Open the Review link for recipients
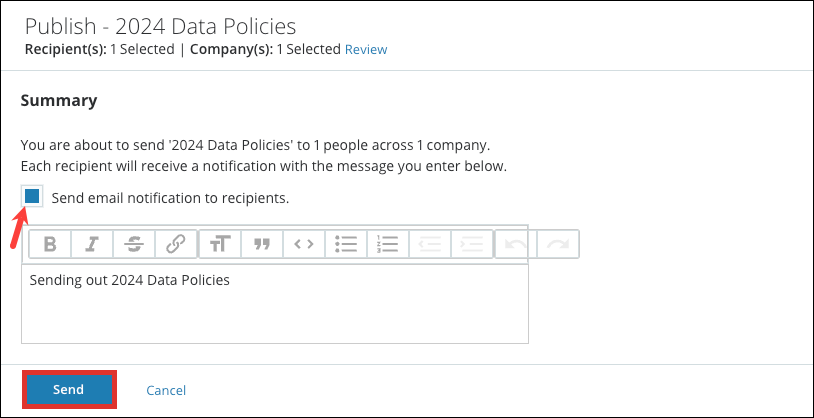This screenshot has height=418, width=814. [x=366, y=49]
